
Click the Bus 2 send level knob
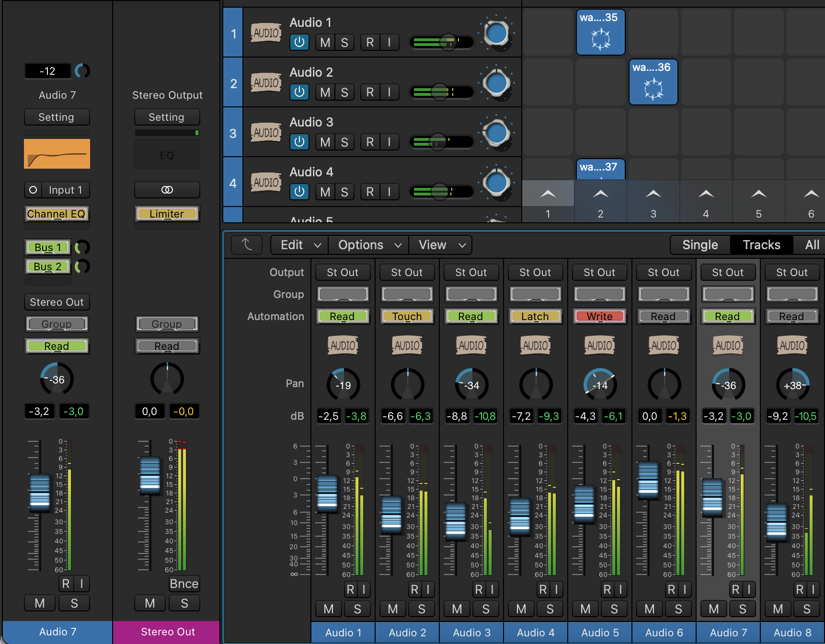tap(82, 266)
